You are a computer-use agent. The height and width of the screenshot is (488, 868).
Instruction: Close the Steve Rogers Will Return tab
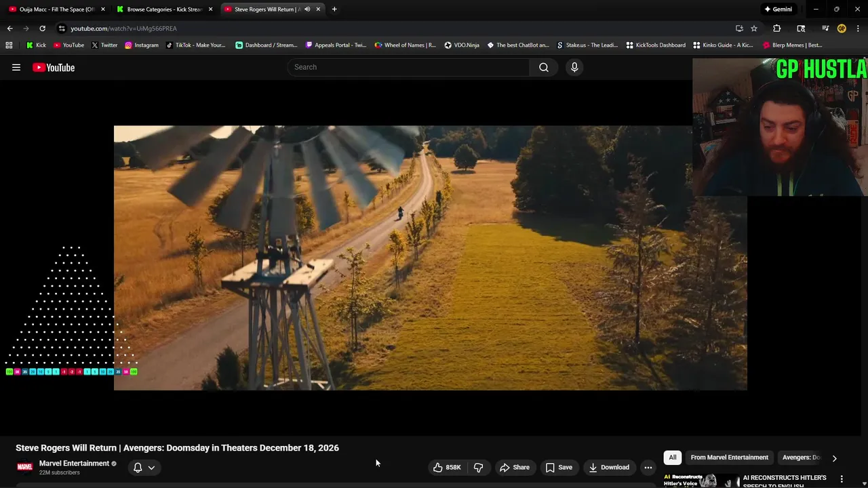tap(318, 9)
